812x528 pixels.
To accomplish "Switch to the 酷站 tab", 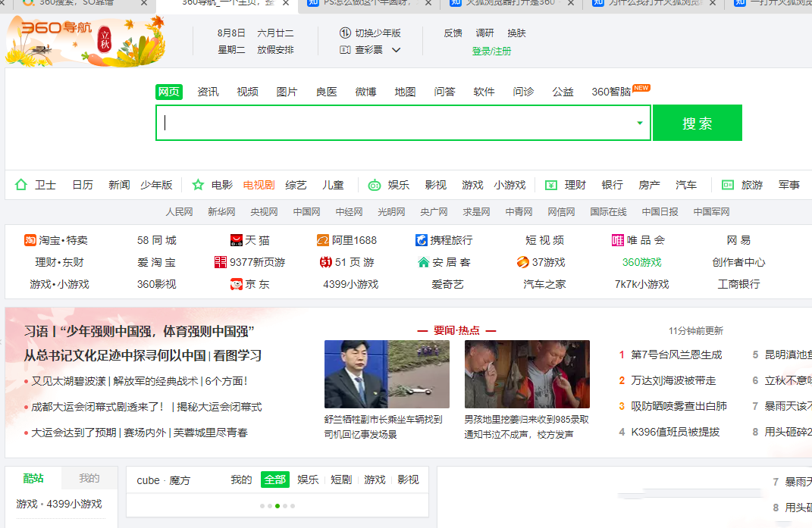I will click(x=33, y=478).
